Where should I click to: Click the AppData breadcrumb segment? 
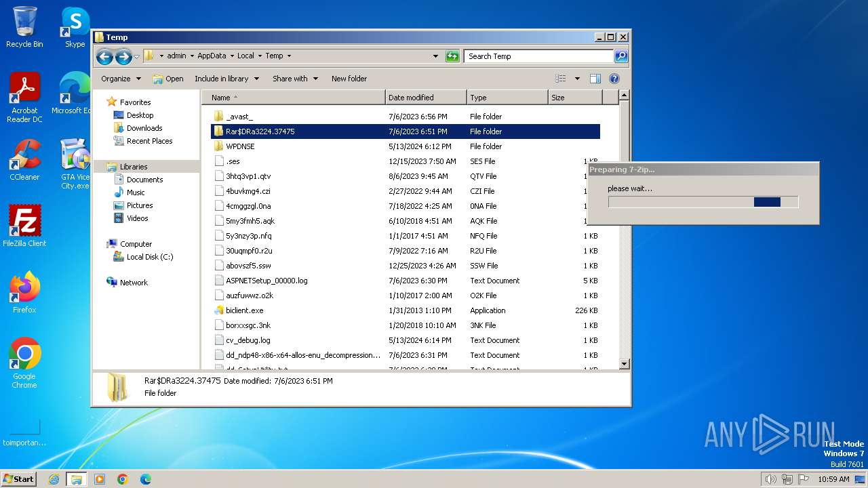pyautogui.click(x=212, y=56)
